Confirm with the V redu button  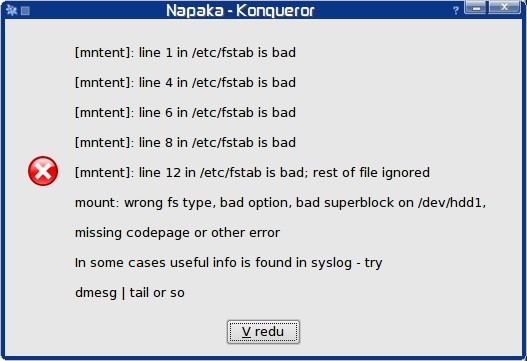coord(263,332)
